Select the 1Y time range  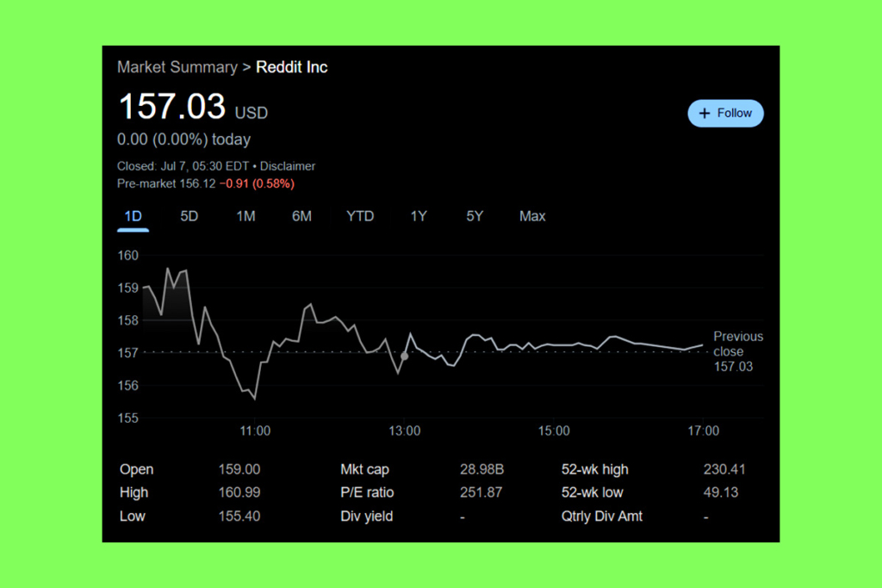[x=419, y=216]
